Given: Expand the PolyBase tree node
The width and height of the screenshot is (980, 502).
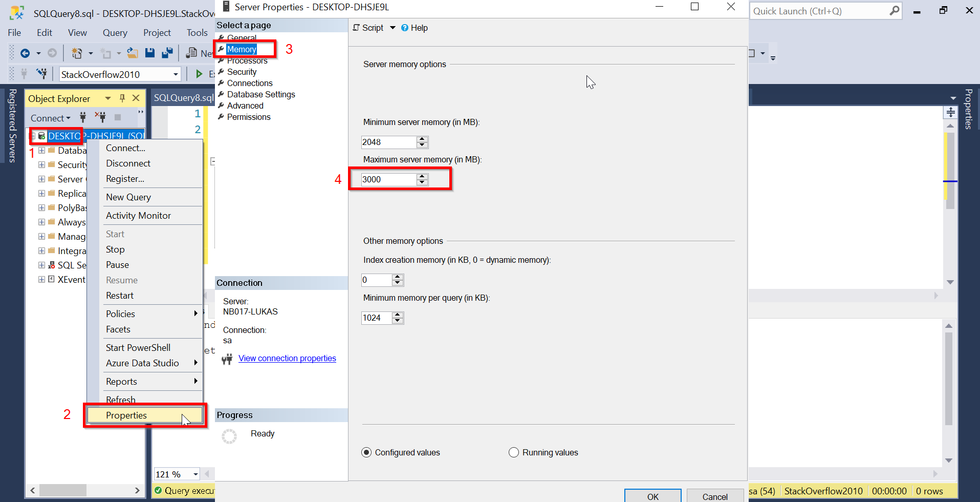Looking at the screenshot, I should (x=41, y=207).
